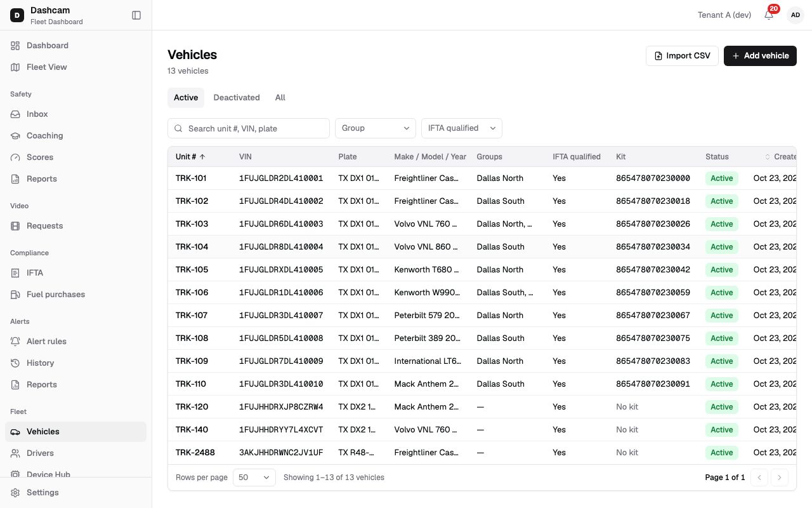Sort the table by Unit # column
Screen dimensions: 812x508
(x=190, y=157)
